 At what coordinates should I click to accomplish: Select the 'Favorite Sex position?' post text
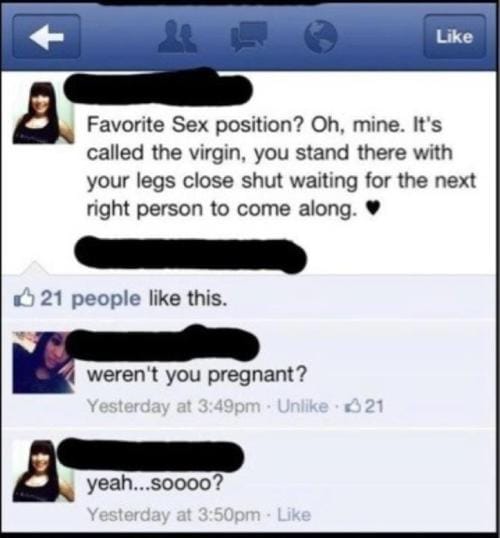tap(281, 167)
